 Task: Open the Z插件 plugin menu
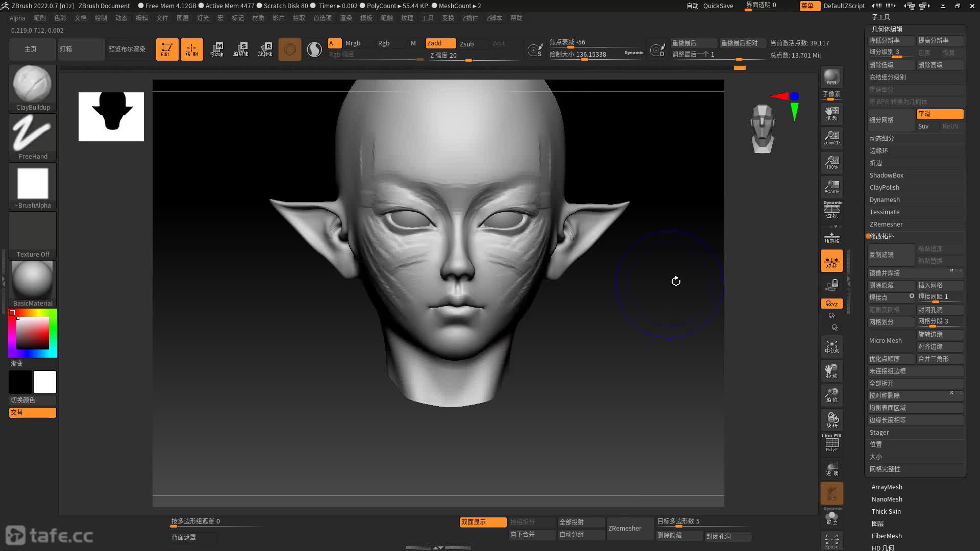pos(470,18)
